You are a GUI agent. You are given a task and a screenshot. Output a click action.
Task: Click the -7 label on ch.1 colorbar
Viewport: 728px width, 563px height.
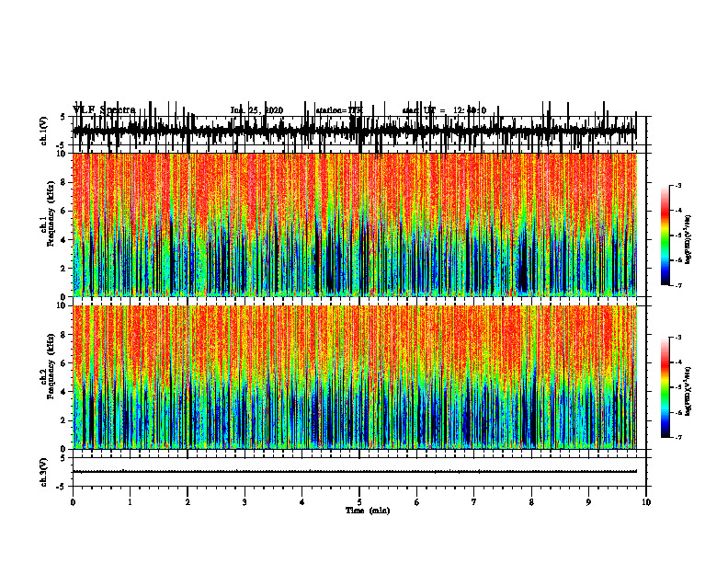[x=678, y=285]
